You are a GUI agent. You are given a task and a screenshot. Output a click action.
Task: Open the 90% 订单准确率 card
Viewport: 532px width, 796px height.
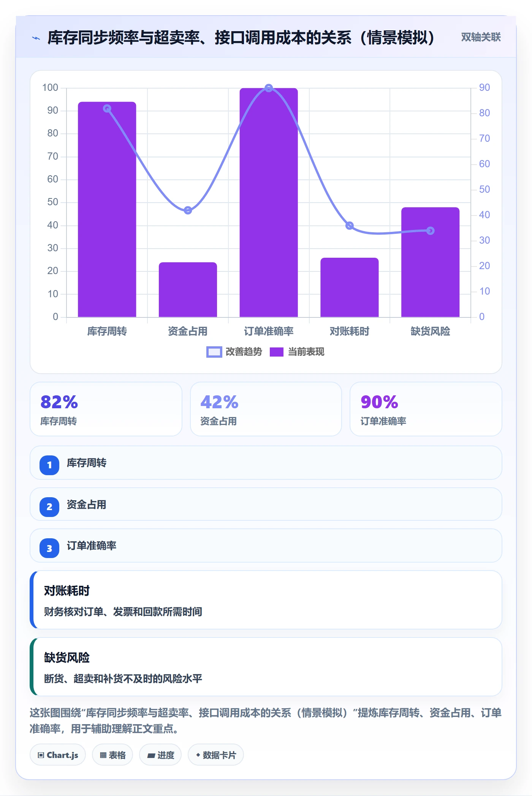(x=426, y=409)
